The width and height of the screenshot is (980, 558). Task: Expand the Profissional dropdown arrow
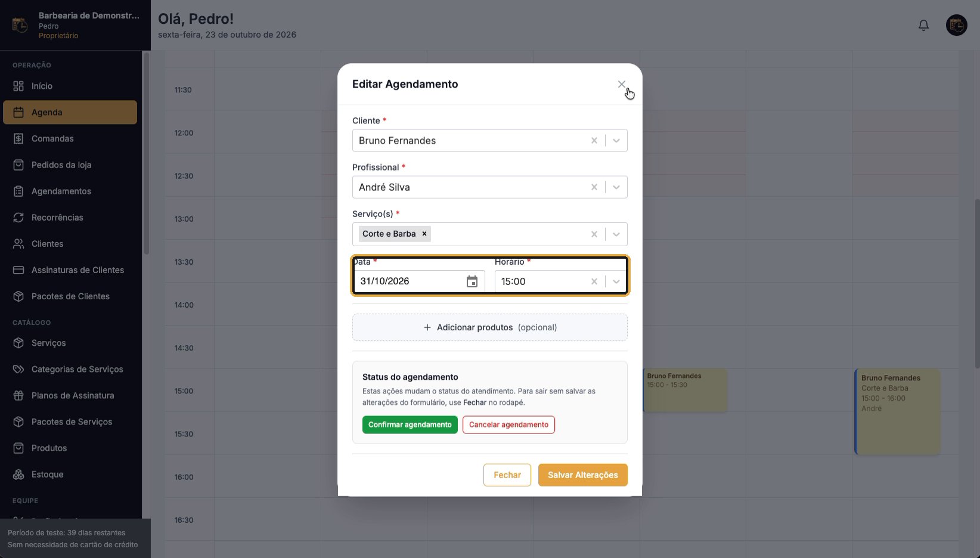[616, 187]
